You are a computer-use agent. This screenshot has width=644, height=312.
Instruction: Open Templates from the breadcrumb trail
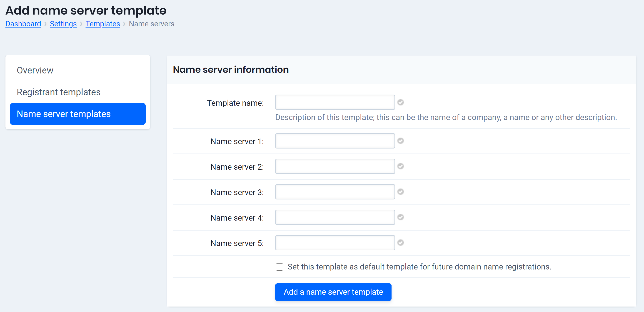(103, 24)
